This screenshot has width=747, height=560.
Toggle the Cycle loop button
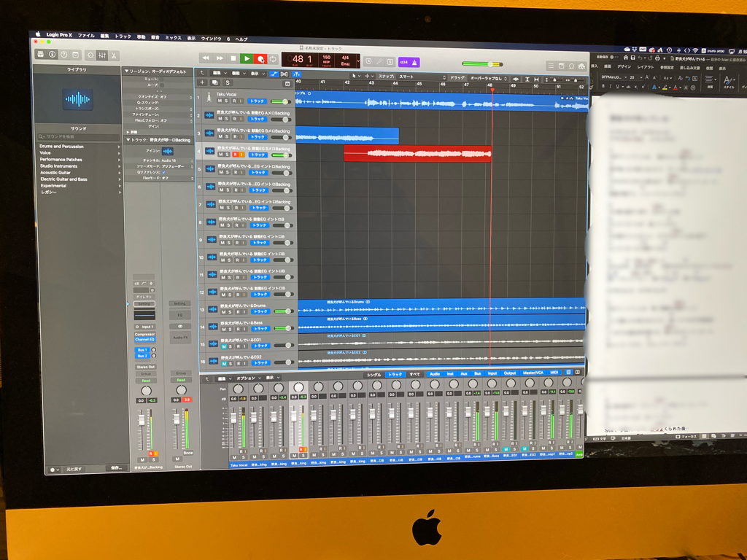(x=273, y=59)
